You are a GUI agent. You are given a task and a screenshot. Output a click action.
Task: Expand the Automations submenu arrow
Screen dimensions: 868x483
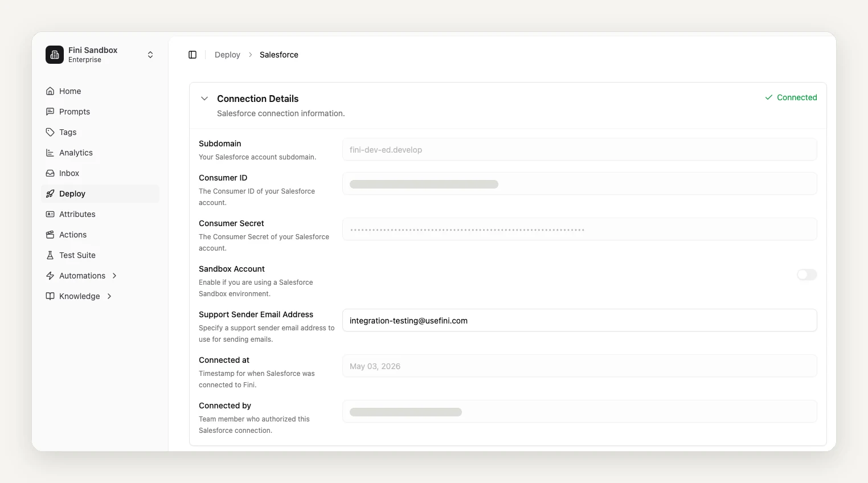click(114, 276)
